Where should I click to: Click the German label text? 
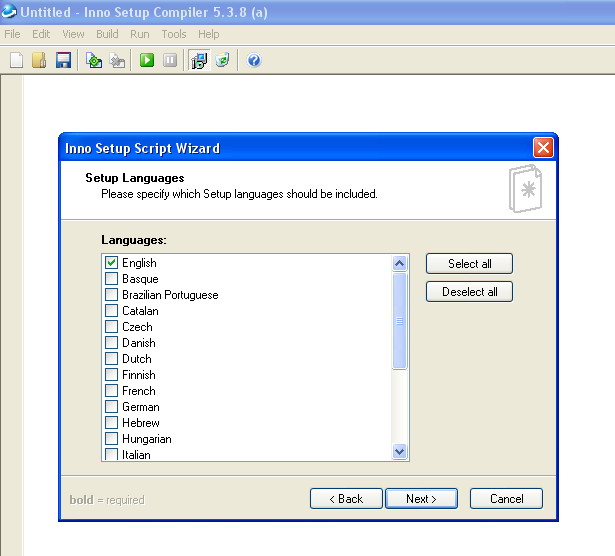coord(141,407)
